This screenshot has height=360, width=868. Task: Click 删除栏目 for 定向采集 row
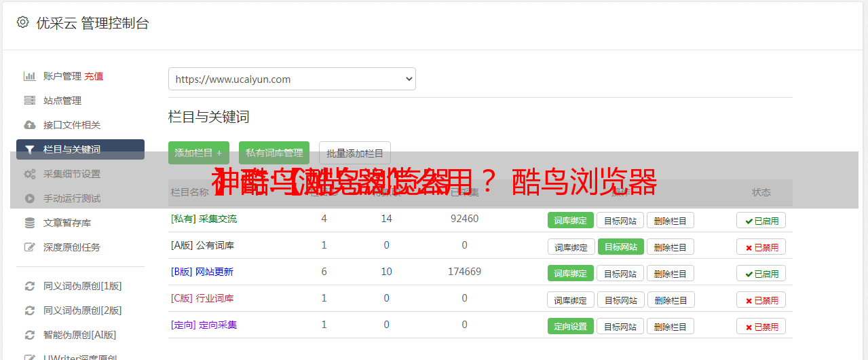click(671, 326)
